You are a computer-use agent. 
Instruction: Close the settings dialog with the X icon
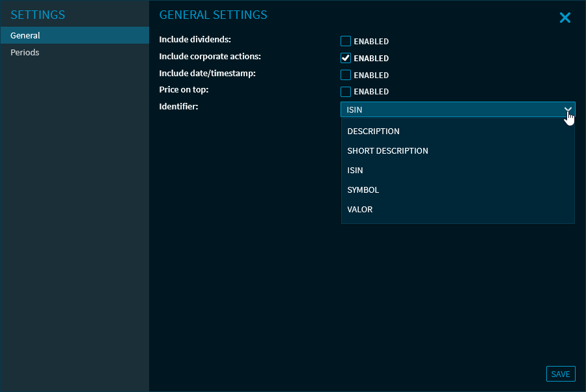pos(565,18)
